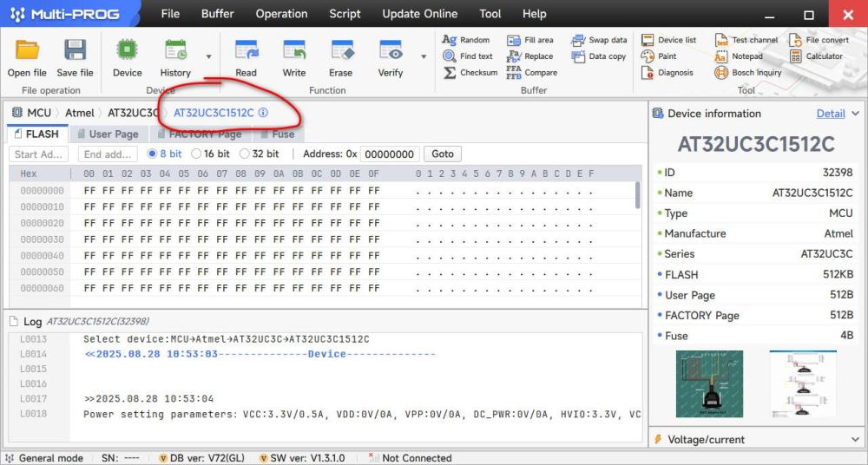Open the Replace buffer tool
Image resolution: width=868 pixels, height=465 pixels.
(529, 56)
